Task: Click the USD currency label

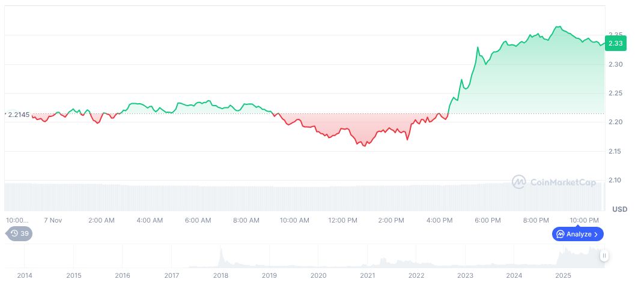Action: tap(619, 209)
